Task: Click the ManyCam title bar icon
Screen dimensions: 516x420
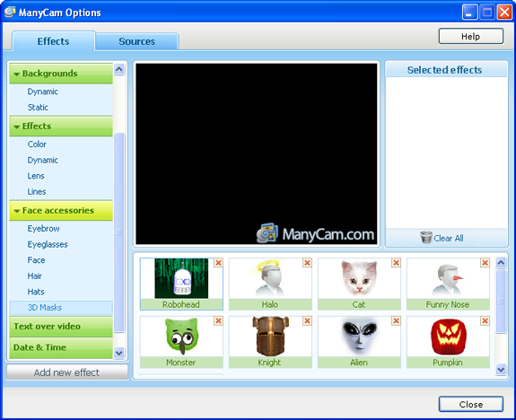Action: pos(10,13)
